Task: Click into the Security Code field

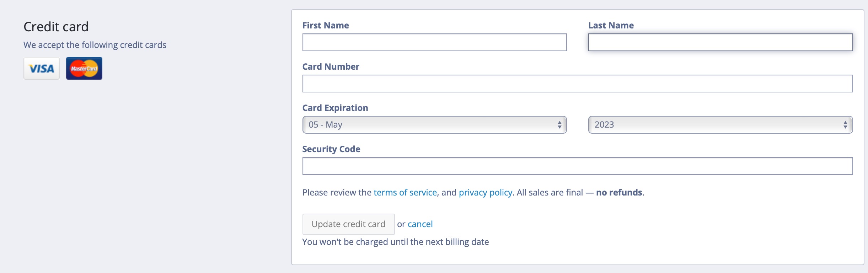Action: coord(577,166)
